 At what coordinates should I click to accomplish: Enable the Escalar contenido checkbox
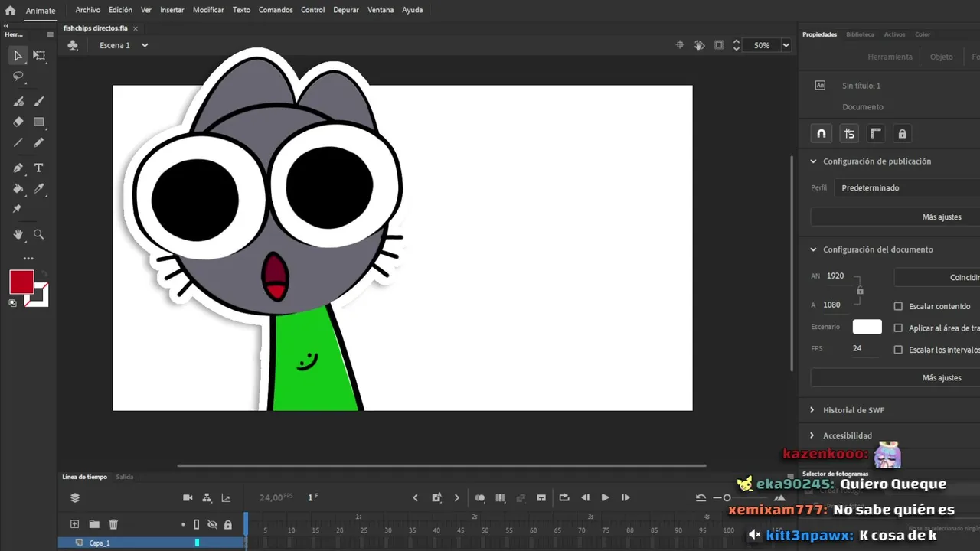click(x=898, y=306)
